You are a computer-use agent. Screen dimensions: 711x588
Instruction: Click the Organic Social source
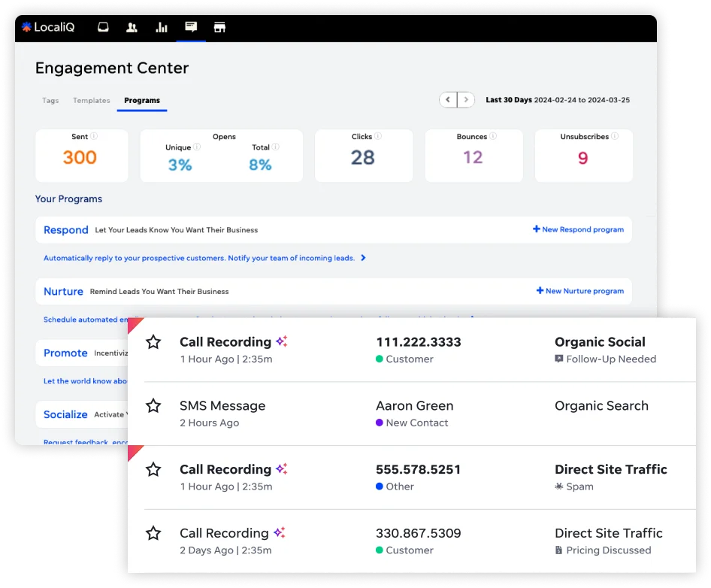tap(600, 342)
